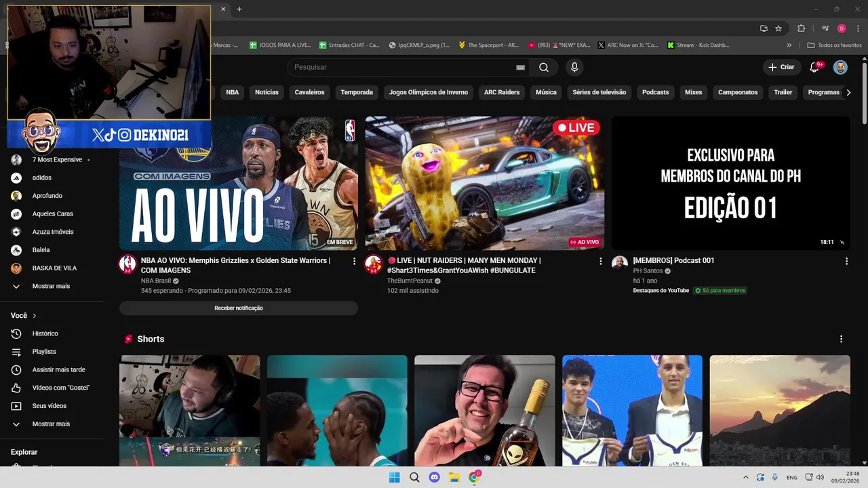Open the Você section

coord(24,316)
